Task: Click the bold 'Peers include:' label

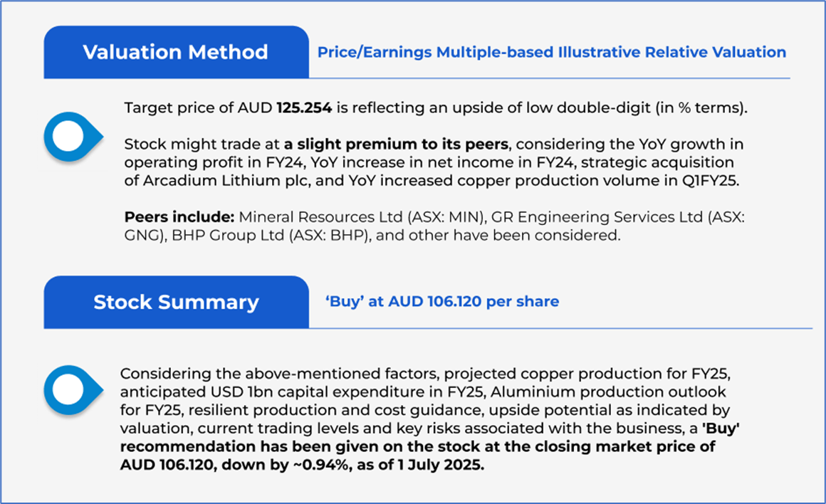Action: click(x=179, y=217)
